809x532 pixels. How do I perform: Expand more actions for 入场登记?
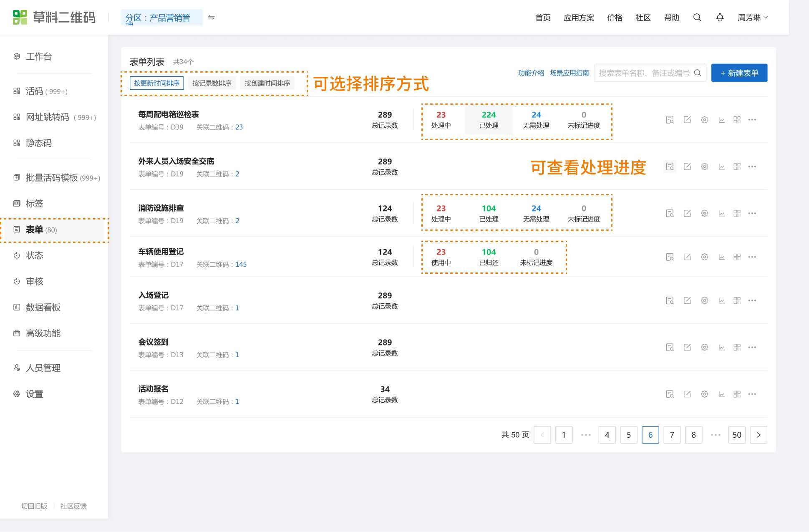pyautogui.click(x=752, y=300)
